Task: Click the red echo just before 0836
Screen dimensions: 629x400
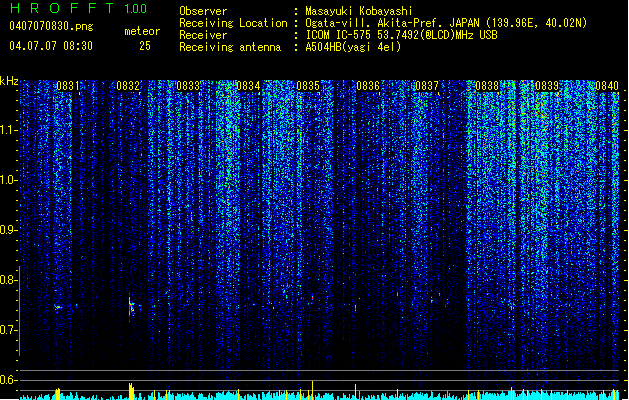Action: (x=355, y=308)
